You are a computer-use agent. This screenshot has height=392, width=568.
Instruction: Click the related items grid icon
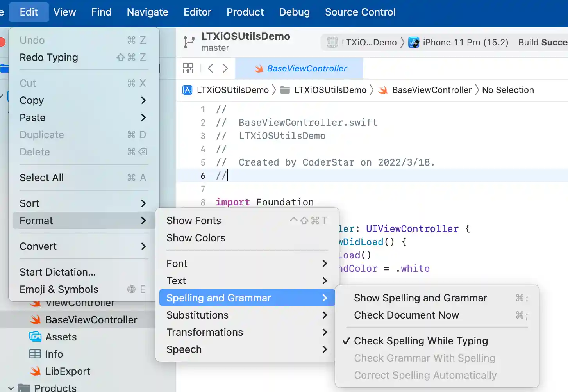[188, 68]
